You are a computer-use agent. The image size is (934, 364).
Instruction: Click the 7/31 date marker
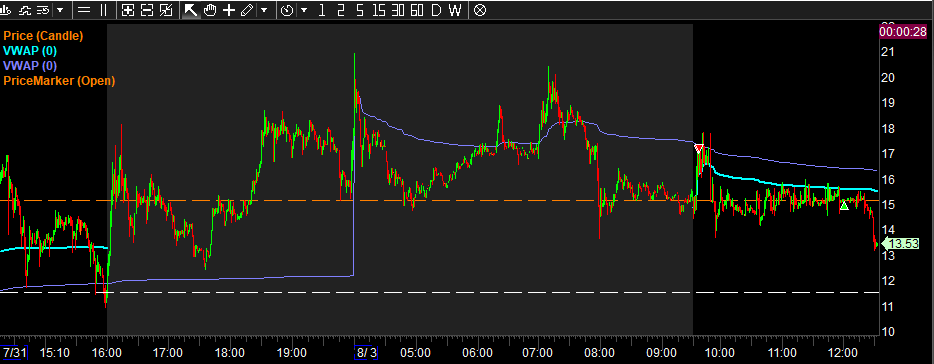point(14,352)
